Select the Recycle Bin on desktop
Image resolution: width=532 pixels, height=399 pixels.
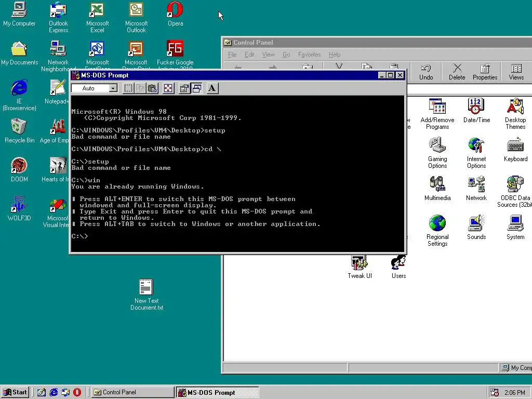(19, 131)
